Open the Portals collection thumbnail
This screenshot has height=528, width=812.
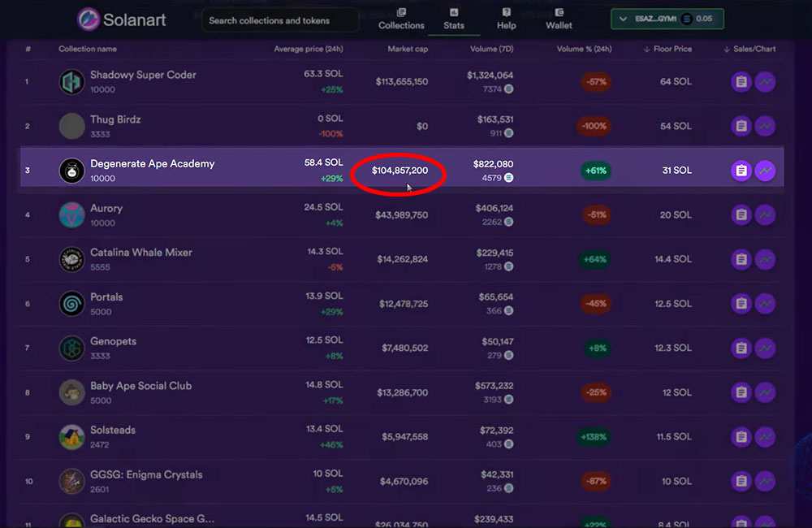[x=71, y=303]
